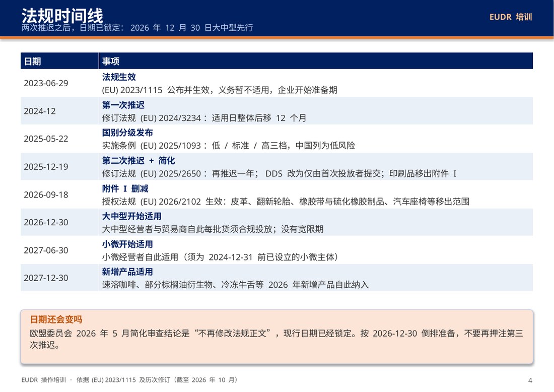The width and height of the screenshot is (554, 392).
Task: Click the callout title 日期还会变吗
Action: [x=56, y=319]
